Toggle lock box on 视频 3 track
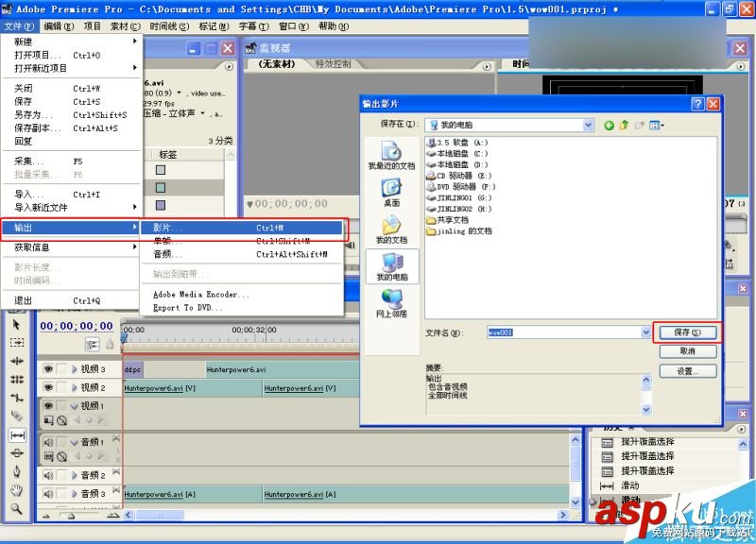 tap(61, 369)
